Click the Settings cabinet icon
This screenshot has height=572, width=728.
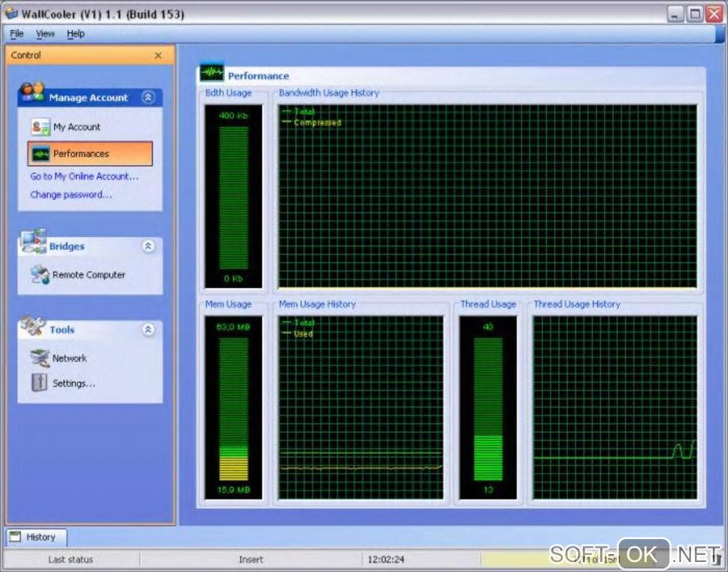coord(39,383)
